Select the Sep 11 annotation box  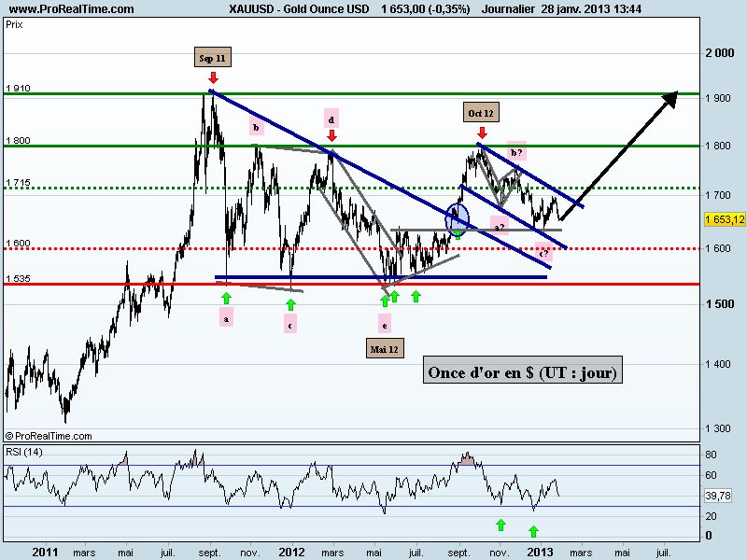(213, 58)
